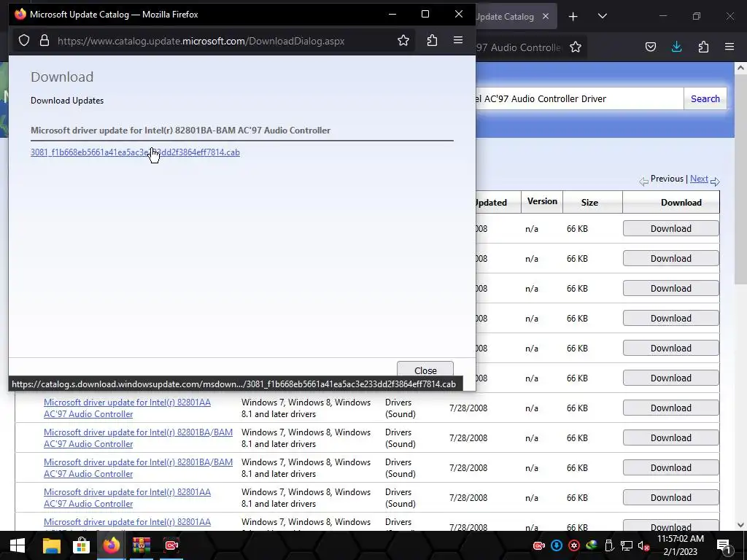Open File Explorer from the taskbar
Image resolution: width=747 pixels, height=560 pixels.
(x=52, y=545)
